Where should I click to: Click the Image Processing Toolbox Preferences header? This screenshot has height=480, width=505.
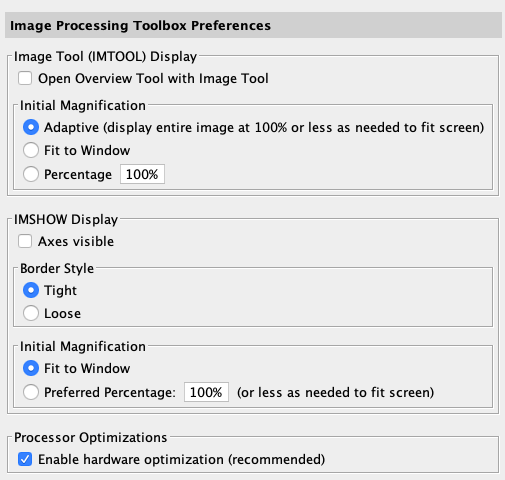(140, 26)
